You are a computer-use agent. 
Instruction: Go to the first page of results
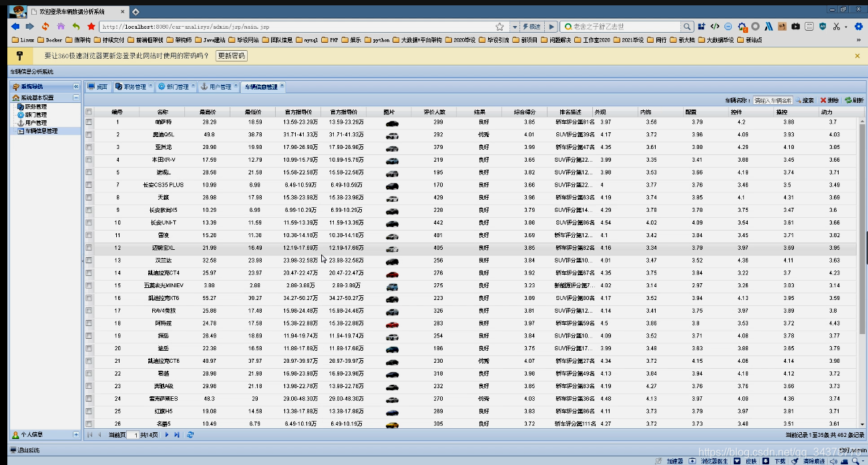tap(89, 435)
